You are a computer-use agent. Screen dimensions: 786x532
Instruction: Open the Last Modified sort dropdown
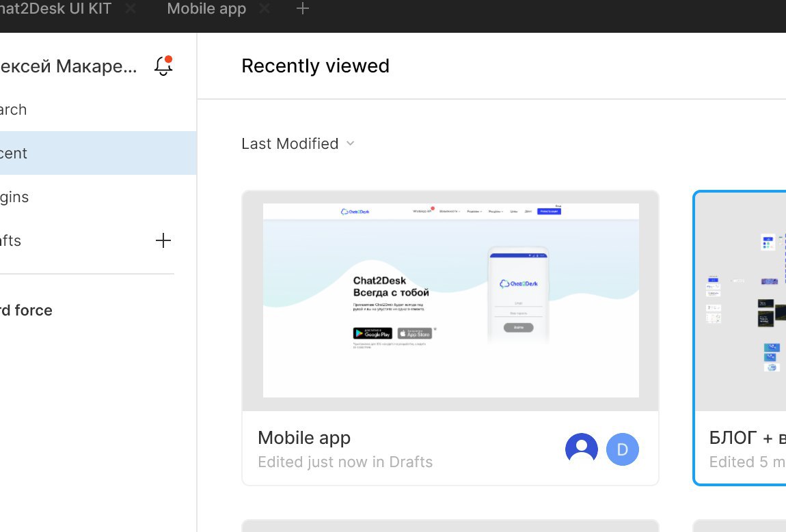coord(298,144)
